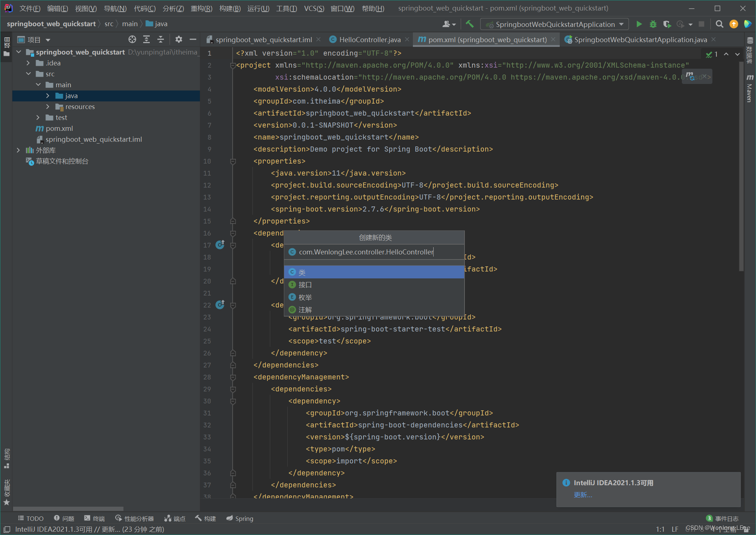Click the Build project hammer icon
Screen dimensions: 756x535
pyautogui.click(x=469, y=24)
